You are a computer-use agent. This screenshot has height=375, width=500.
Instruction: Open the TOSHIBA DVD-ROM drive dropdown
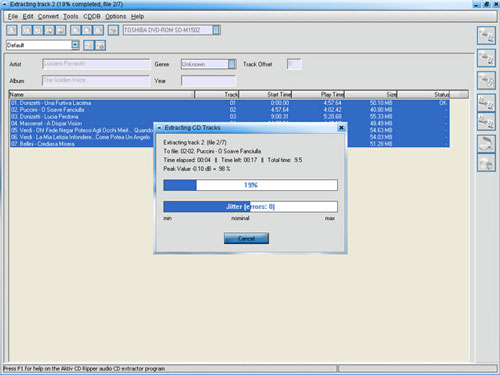[216, 30]
